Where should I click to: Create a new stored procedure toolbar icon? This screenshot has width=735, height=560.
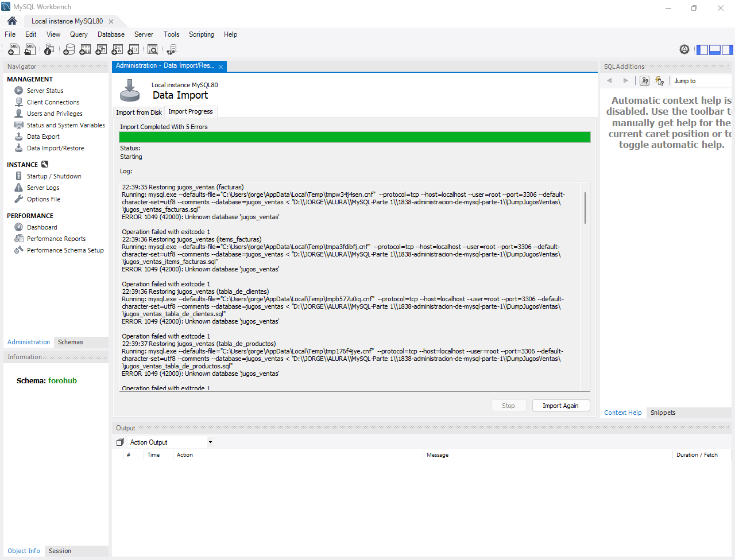117,50
